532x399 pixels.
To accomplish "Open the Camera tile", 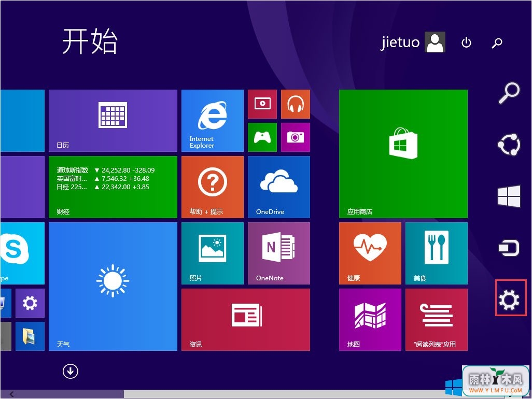I will coord(296,137).
